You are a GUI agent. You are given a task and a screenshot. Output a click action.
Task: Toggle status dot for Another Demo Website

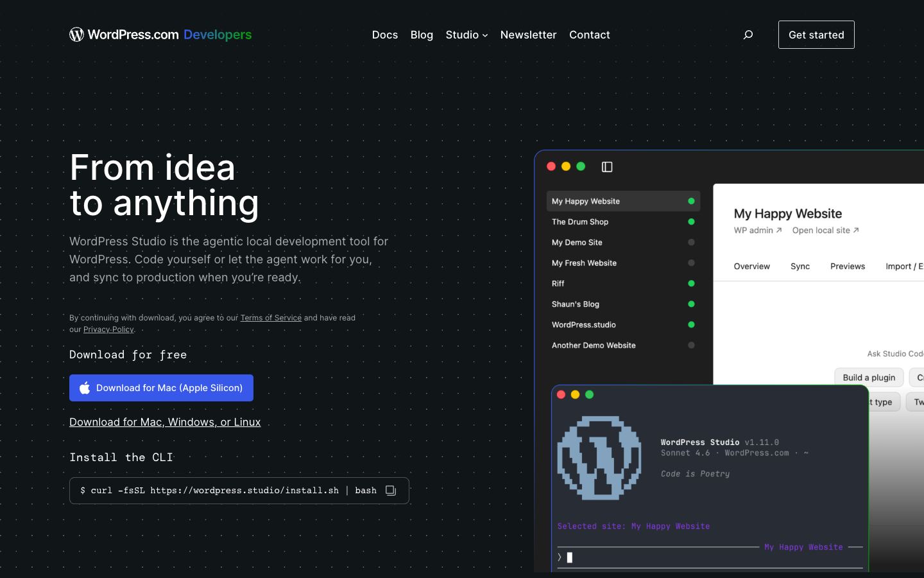[691, 345]
